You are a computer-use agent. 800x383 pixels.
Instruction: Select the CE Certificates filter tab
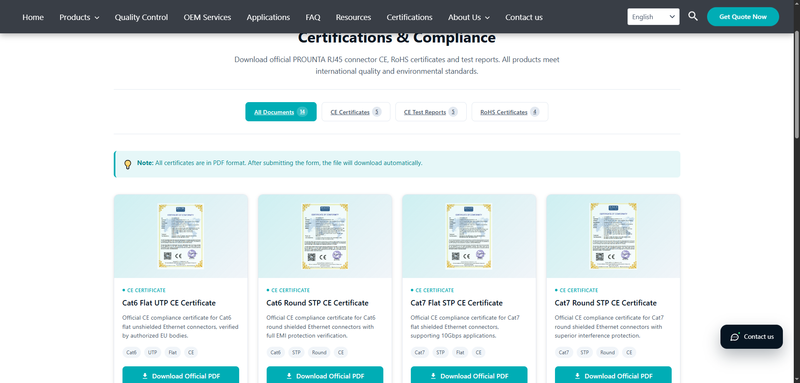pos(356,112)
